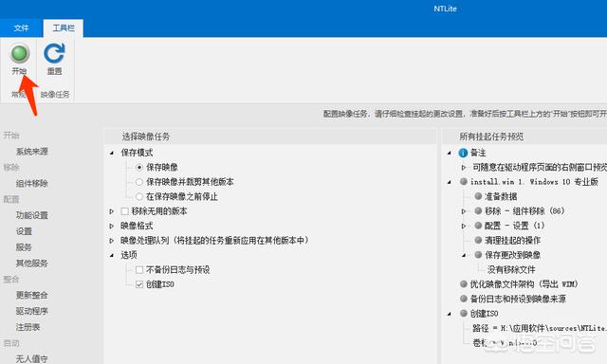Open 设置 page in the sidebar
The width and height of the screenshot is (607, 364).
tap(24, 231)
